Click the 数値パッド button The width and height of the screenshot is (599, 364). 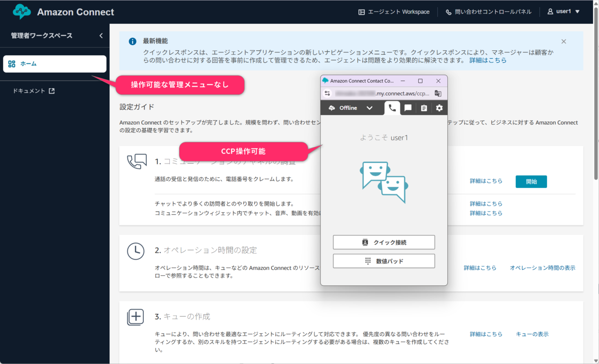(384, 261)
